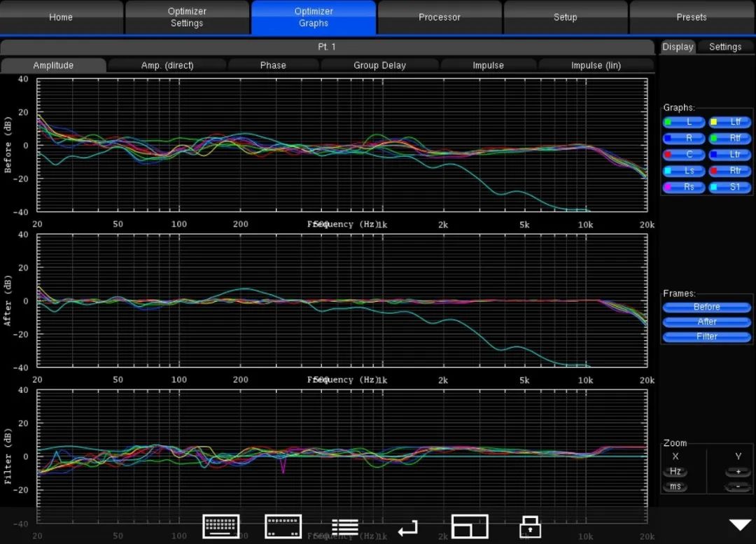756x544 pixels.
Task: Open the Setup tab
Action: (566, 18)
